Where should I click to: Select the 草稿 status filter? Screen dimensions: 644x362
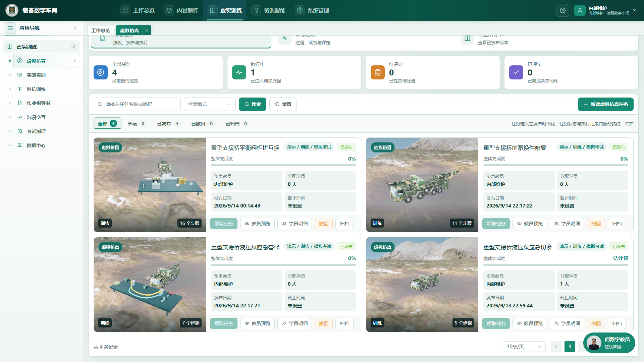[136, 124]
